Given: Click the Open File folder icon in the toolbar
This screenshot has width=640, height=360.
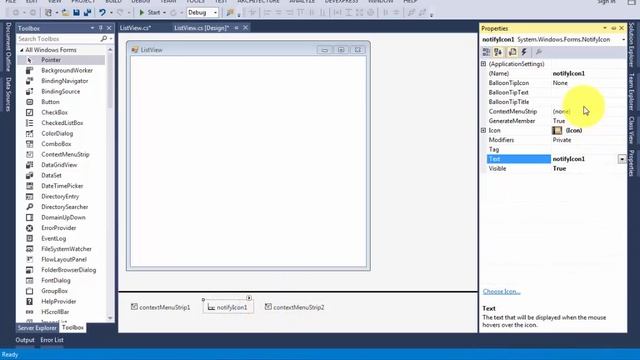Looking at the screenshot, I should tap(65, 13).
